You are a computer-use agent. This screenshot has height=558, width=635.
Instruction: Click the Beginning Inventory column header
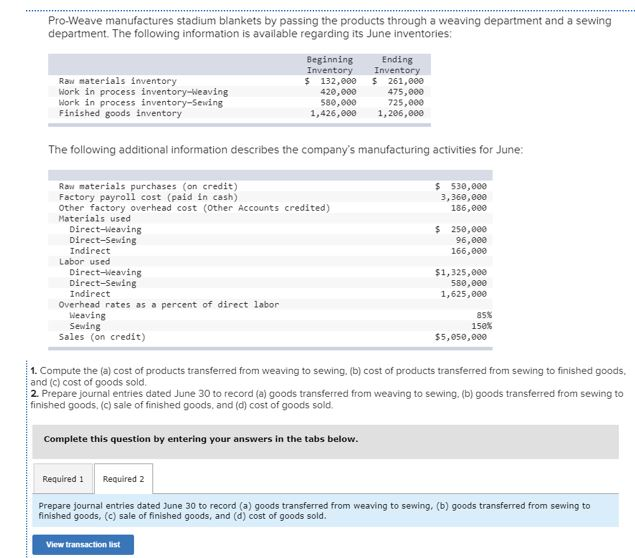point(330,65)
